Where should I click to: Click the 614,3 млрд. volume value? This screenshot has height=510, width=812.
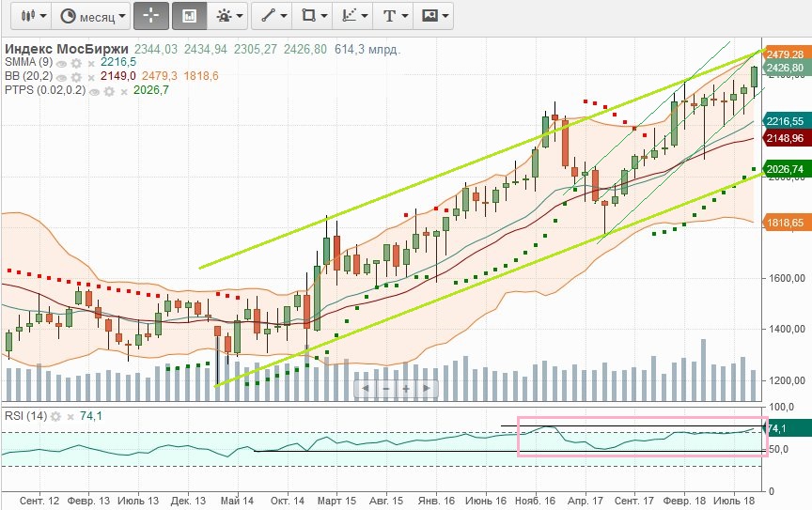tap(367, 50)
